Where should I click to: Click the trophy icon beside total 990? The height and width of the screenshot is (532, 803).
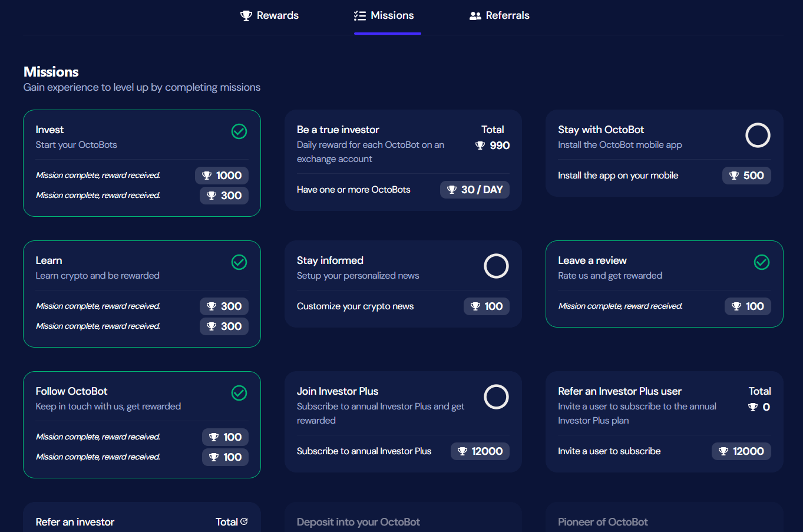[480, 146]
